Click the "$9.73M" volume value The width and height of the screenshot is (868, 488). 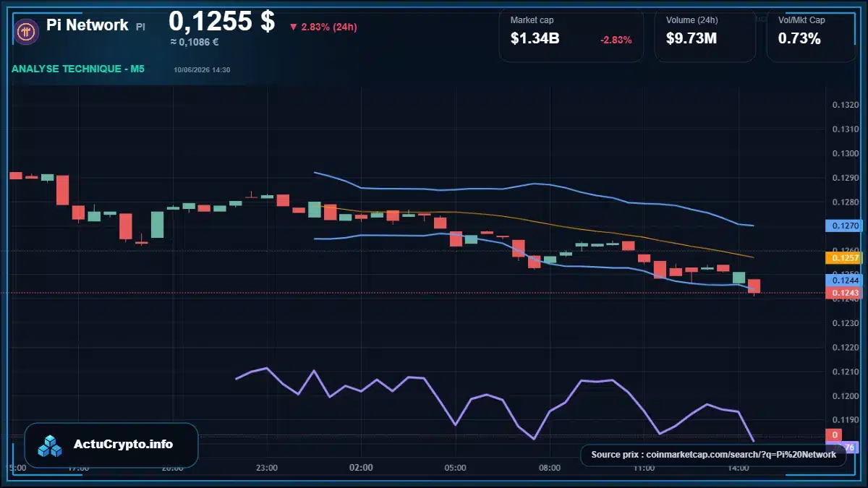(x=692, y=39)
